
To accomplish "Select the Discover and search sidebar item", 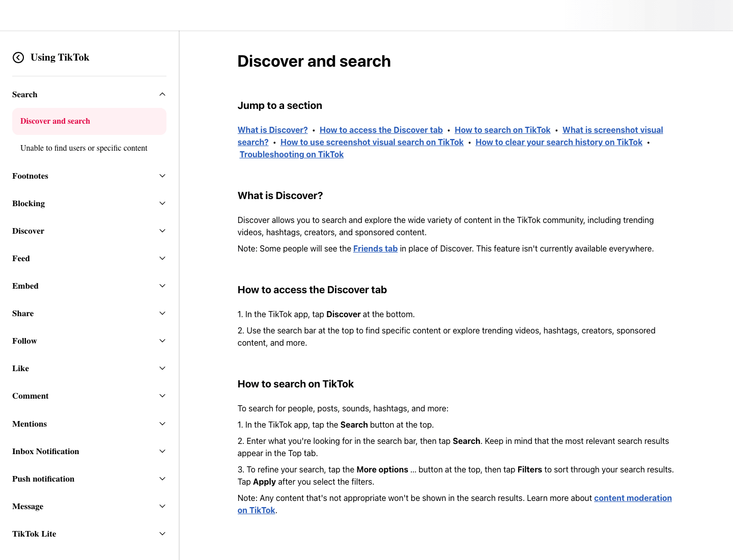I will [89, 121].
